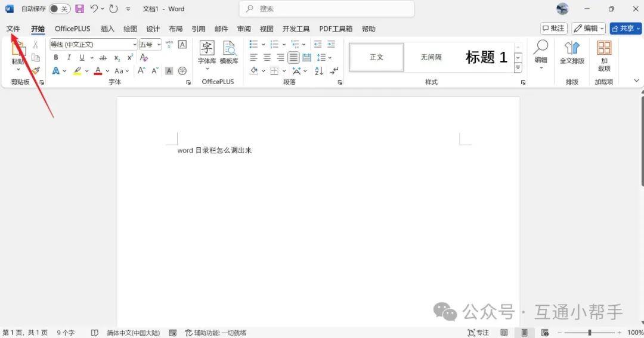
Task: Open the 文件 (File) tab
Action: coord(13,29)
